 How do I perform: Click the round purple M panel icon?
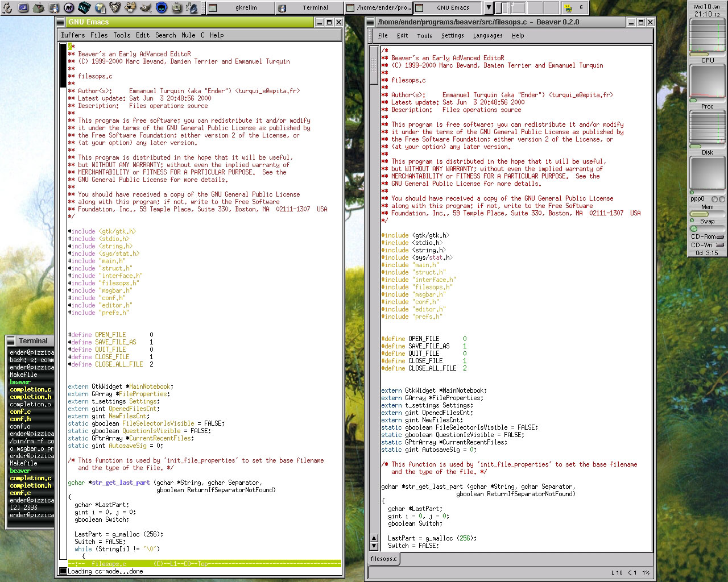point(69,7)
